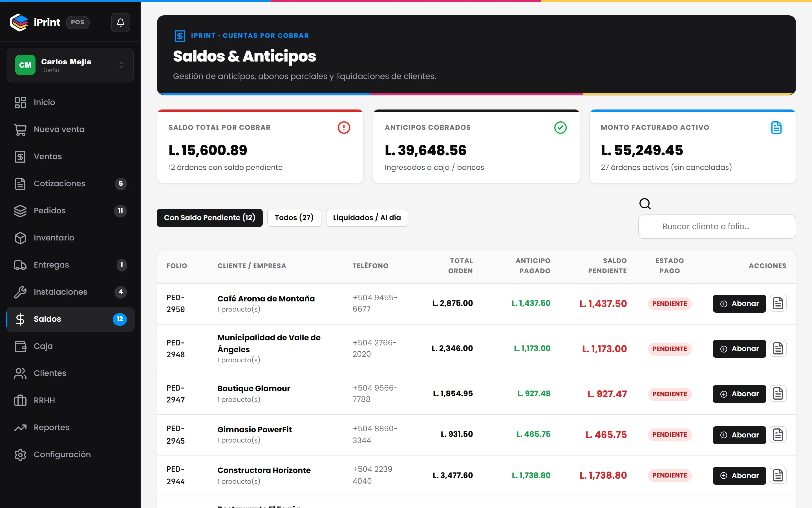Click PENDIENTE status for Boutique Glamour
The image size is (812, 508).
click(x=670, y=394)
